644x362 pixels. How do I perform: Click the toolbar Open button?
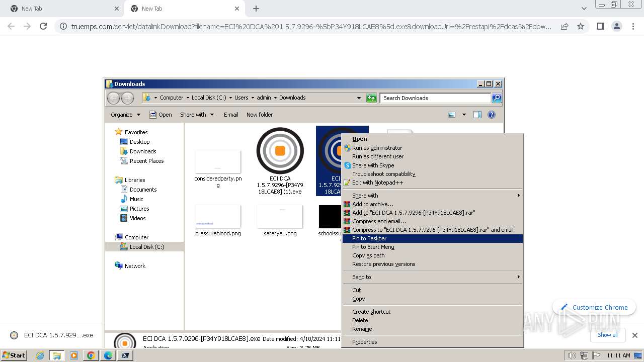click(x=160, y=115)
